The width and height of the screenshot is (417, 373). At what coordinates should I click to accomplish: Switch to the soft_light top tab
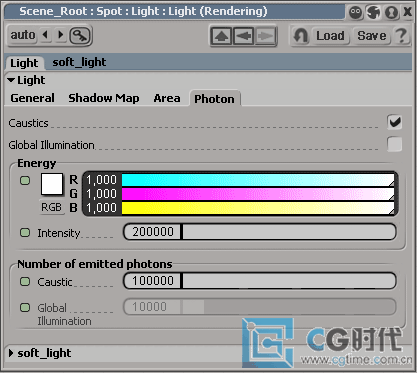(x=79, y=62)
